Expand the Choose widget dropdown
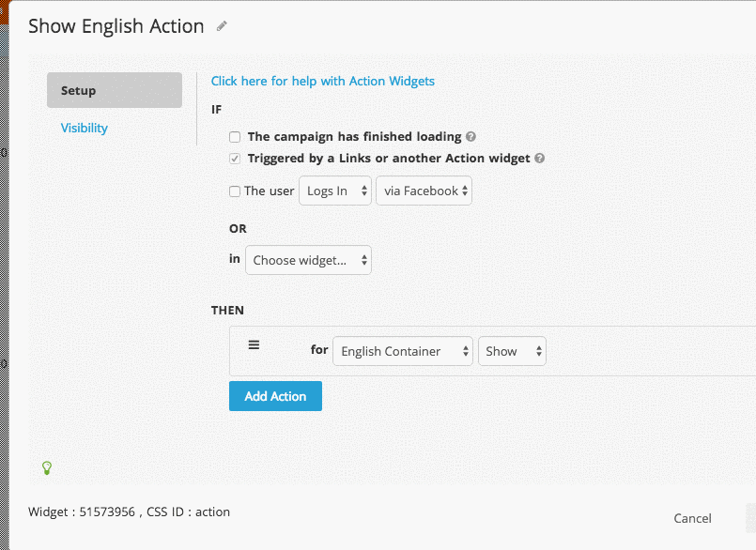756x550 pixels. pos(308,260)
